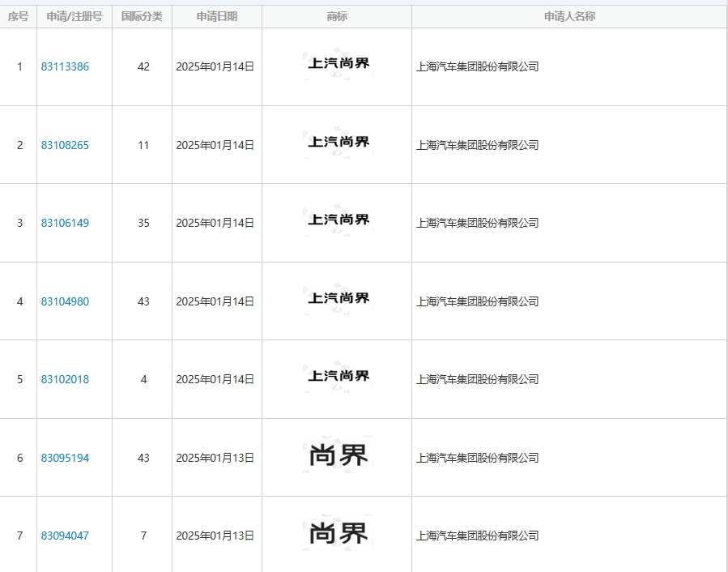Click serial number 2 cell
Screen dimensions: 728x572
pyautogui.click(x=19, y=145)
